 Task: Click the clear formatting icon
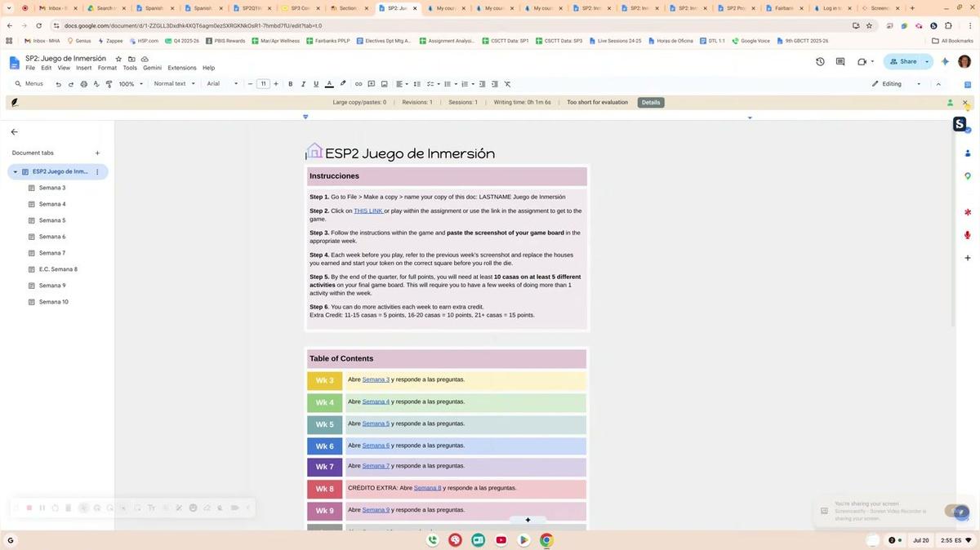coord(507,84)
